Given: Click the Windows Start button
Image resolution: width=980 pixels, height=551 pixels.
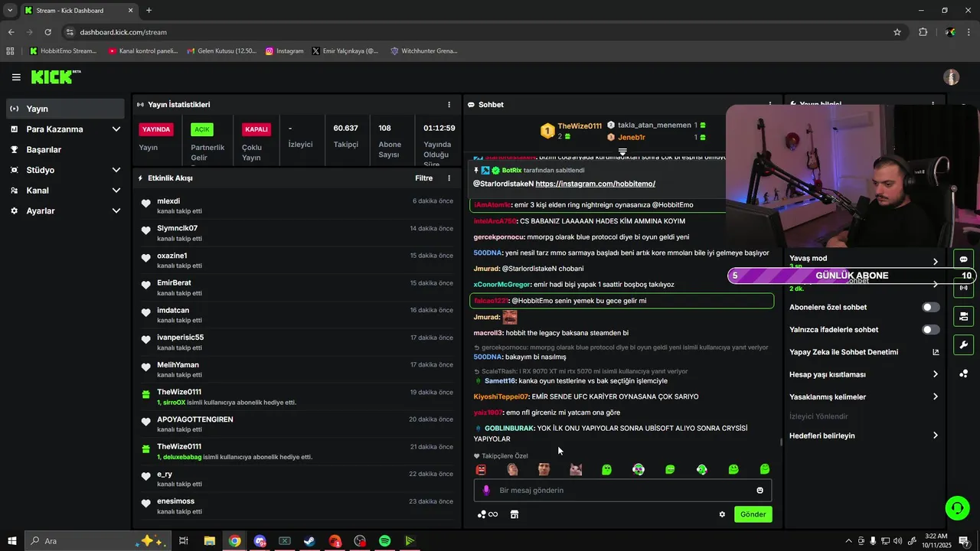Looking at the screenshot, I should click(x=11, y=541).
